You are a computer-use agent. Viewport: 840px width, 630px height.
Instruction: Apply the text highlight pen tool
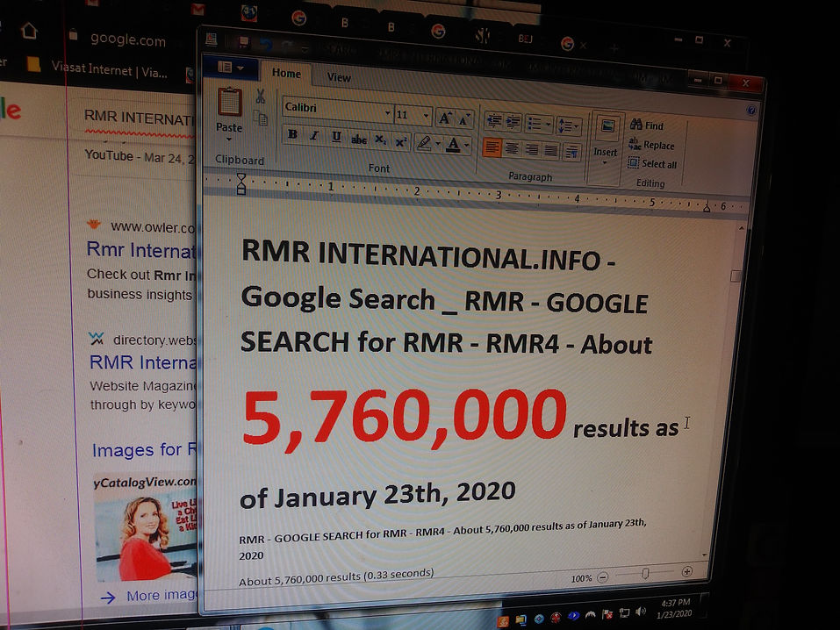pos(424,142)
